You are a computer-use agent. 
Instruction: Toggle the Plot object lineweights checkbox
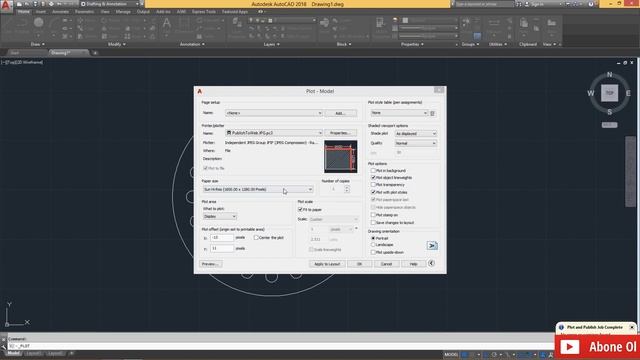tap(373, 178)
